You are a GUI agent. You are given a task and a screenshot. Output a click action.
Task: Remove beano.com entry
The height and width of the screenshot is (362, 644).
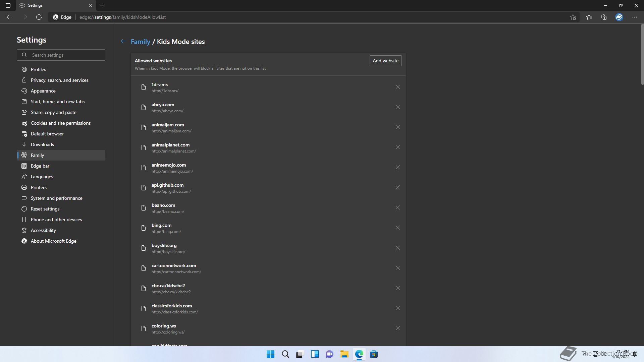click(397, 208)
